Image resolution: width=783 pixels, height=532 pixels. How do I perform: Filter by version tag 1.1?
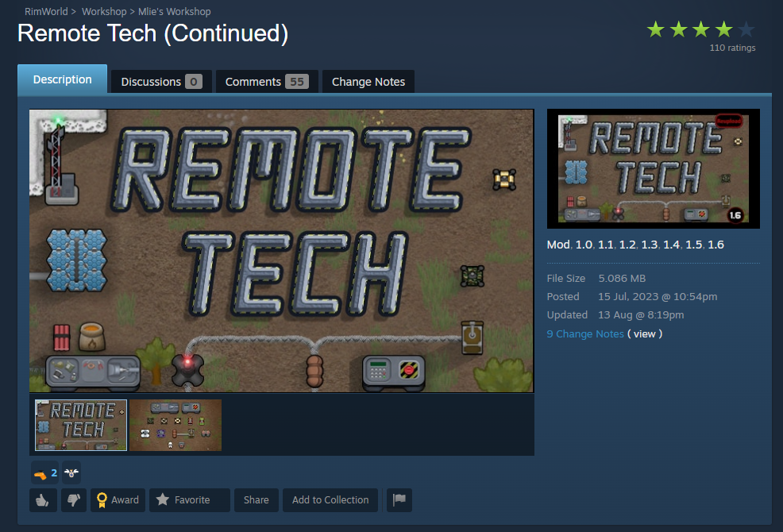click(x=606, y=245)
